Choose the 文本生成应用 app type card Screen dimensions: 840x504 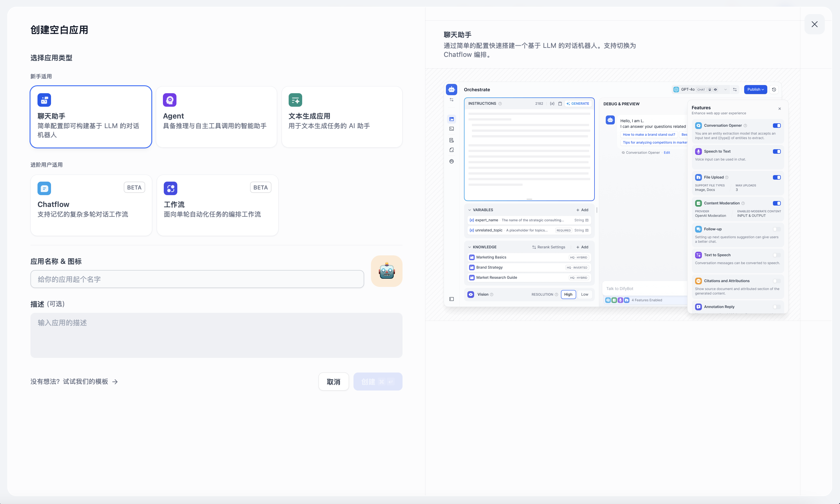click(342, 117)
